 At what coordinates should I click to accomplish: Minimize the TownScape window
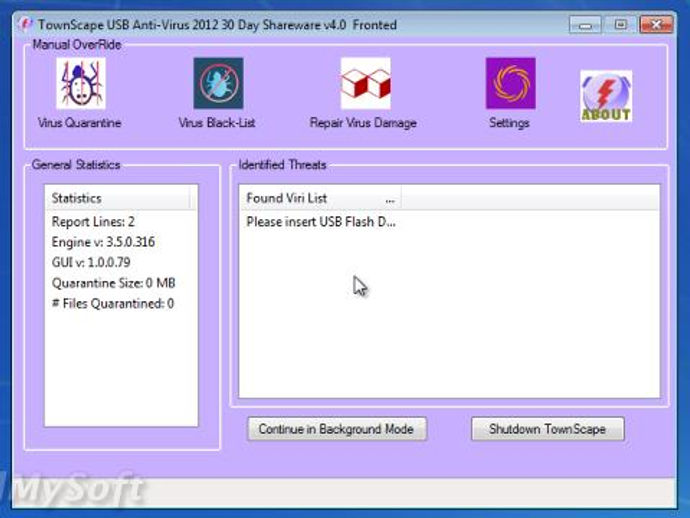click(x=585, y=25)
